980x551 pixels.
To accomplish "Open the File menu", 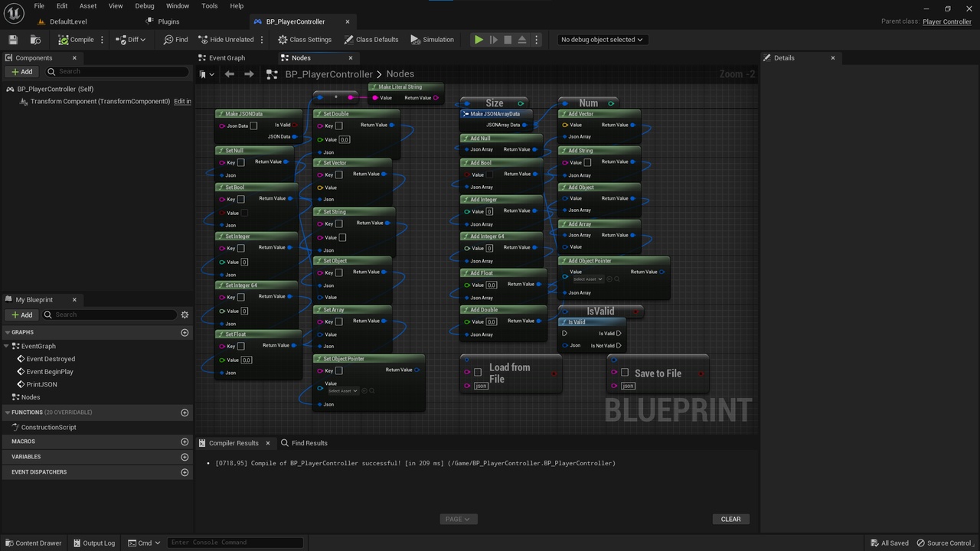I will point(39,5).
